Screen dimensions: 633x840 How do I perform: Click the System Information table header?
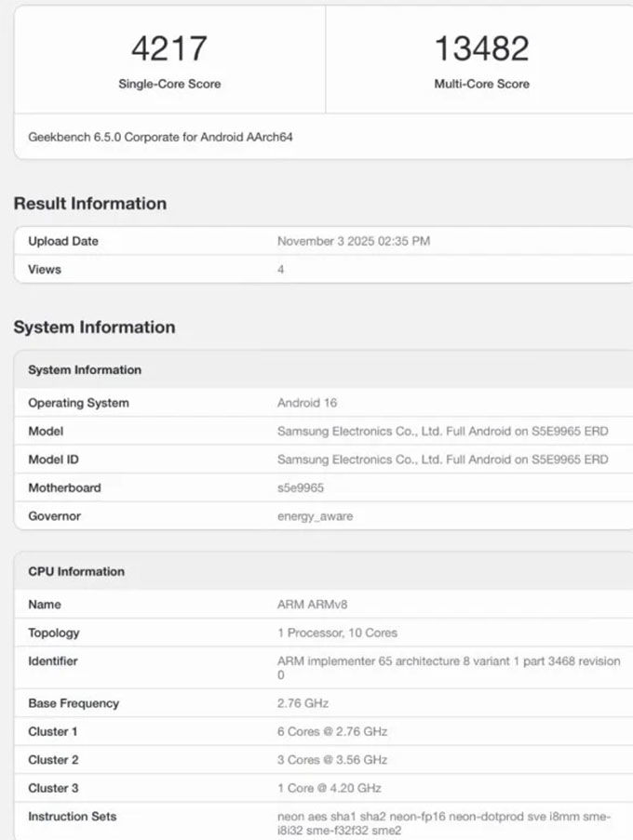tap(85, 369)
